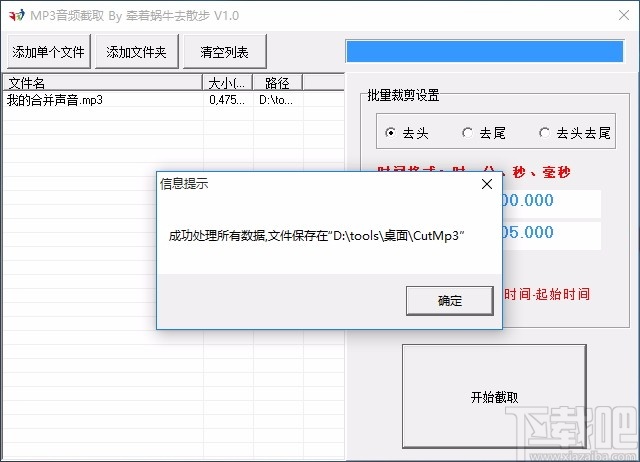This screenshot has height=462, width=640.
Task: Click the dialog message about CutMp3 folder
Action: point(316,235)
